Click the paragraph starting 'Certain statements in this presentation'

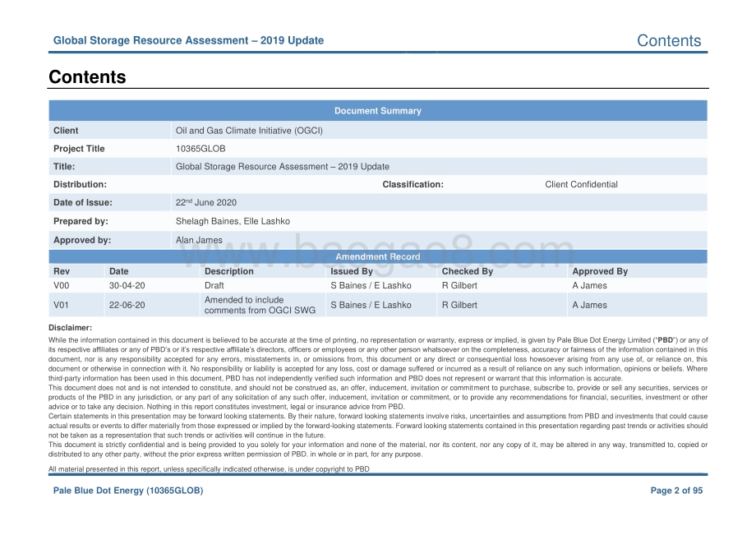click(378, 426)
